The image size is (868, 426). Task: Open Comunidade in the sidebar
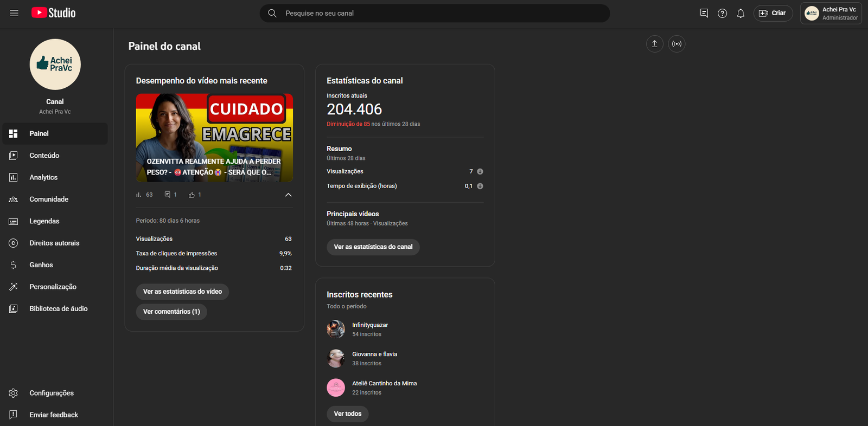pyautogui.click(x=55, y=199)
